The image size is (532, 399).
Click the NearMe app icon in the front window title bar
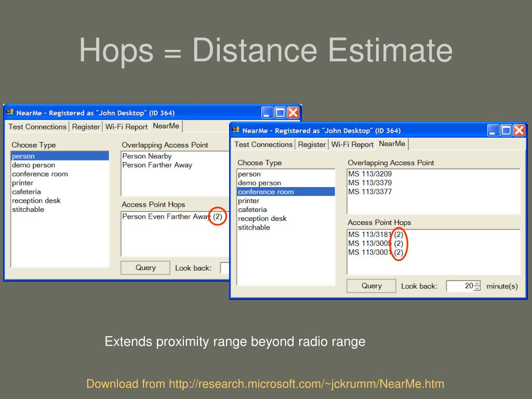pos(236,130)
